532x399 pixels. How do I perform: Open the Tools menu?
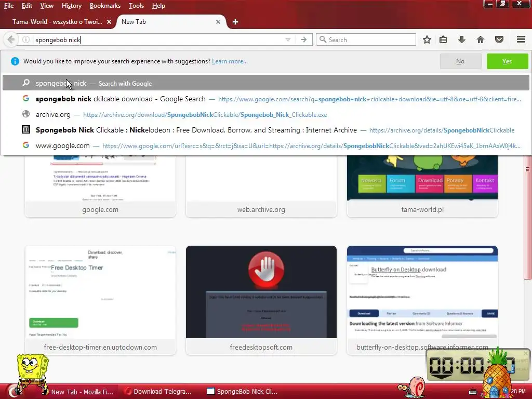coord(136,6)
